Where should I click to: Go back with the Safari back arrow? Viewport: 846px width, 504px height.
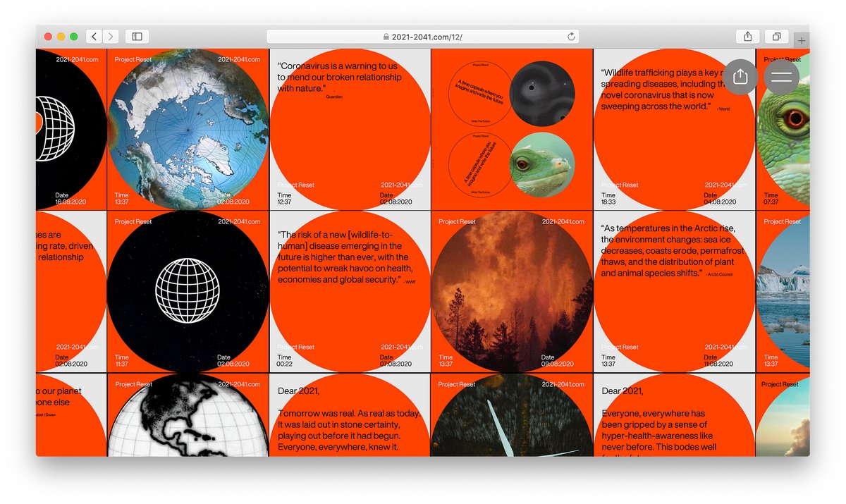pos(94,36)
